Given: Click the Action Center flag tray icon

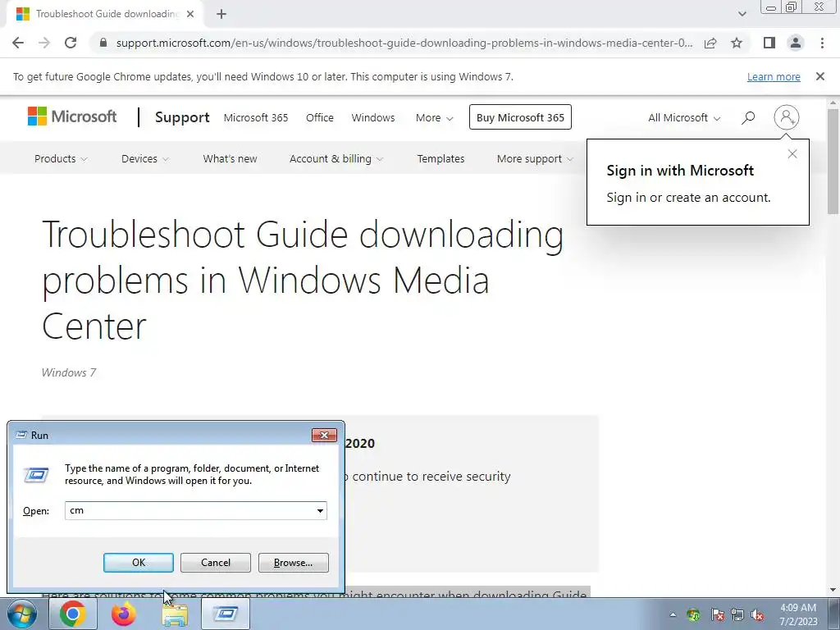Looking at the screenshot, I should (717, 614).
